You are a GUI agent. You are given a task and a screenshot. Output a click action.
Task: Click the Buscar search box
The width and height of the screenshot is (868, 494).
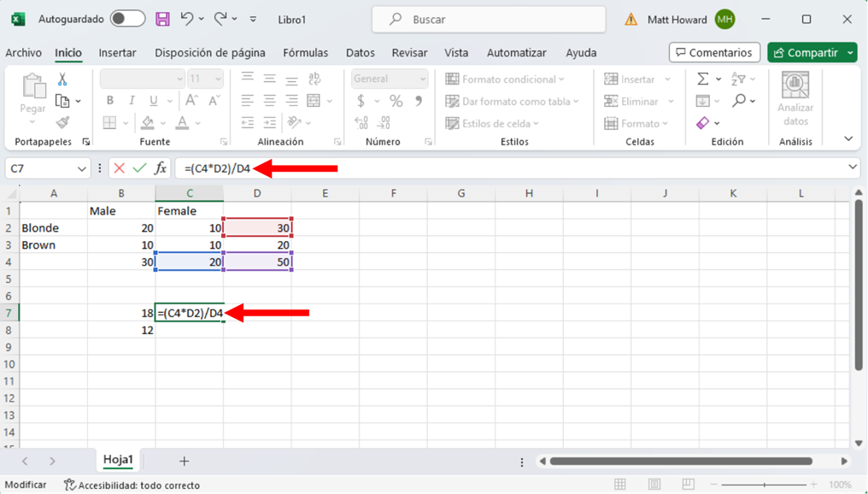tap(489, 19)
